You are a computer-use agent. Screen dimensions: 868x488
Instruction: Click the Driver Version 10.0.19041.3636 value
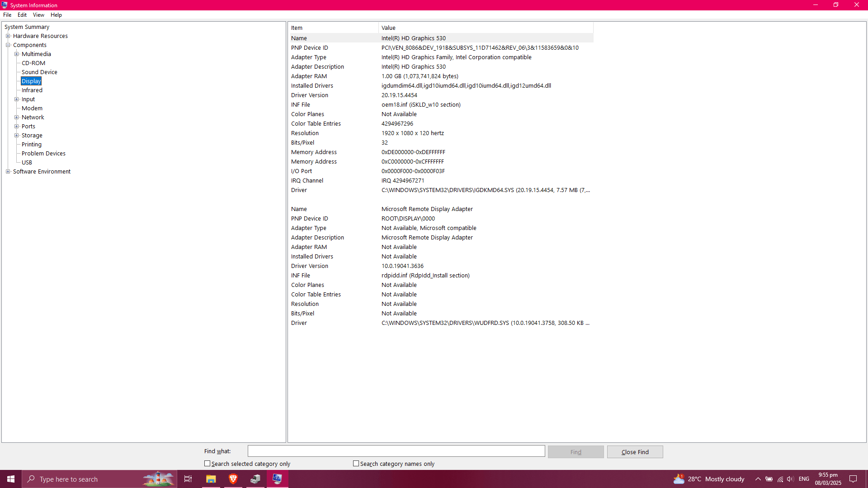tap(402, 266)
